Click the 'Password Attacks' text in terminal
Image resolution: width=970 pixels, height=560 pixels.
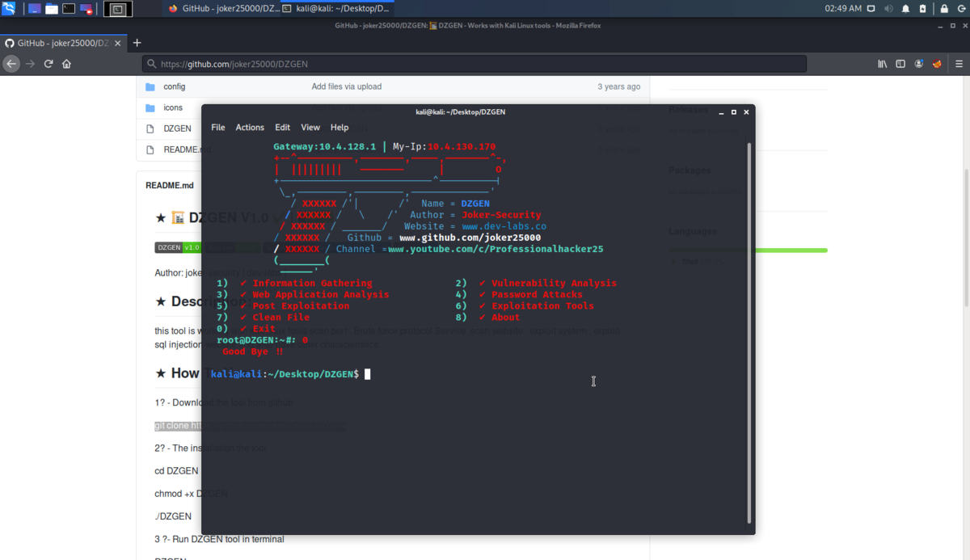537,295
